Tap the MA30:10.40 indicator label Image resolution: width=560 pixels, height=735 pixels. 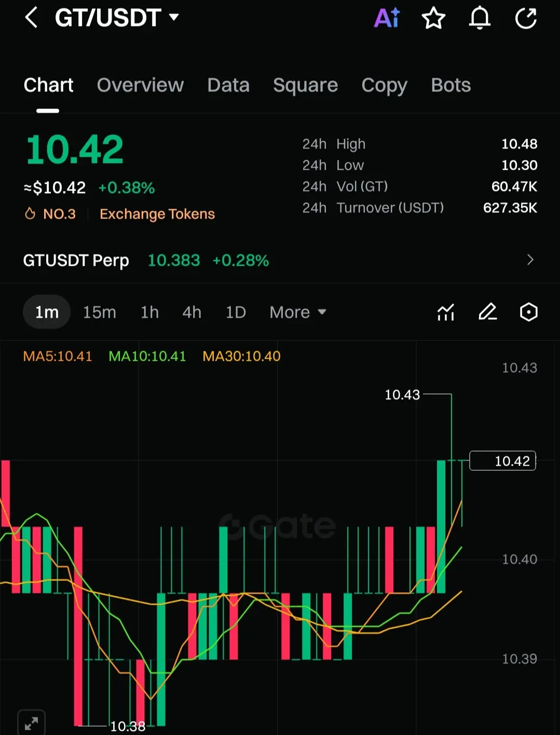[x=241, y=356]
